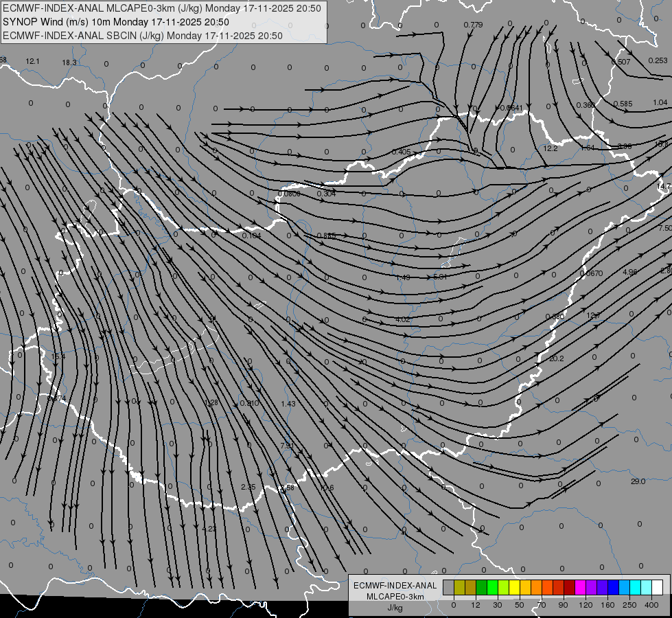Click the map value '1.64'

point(588,148)
